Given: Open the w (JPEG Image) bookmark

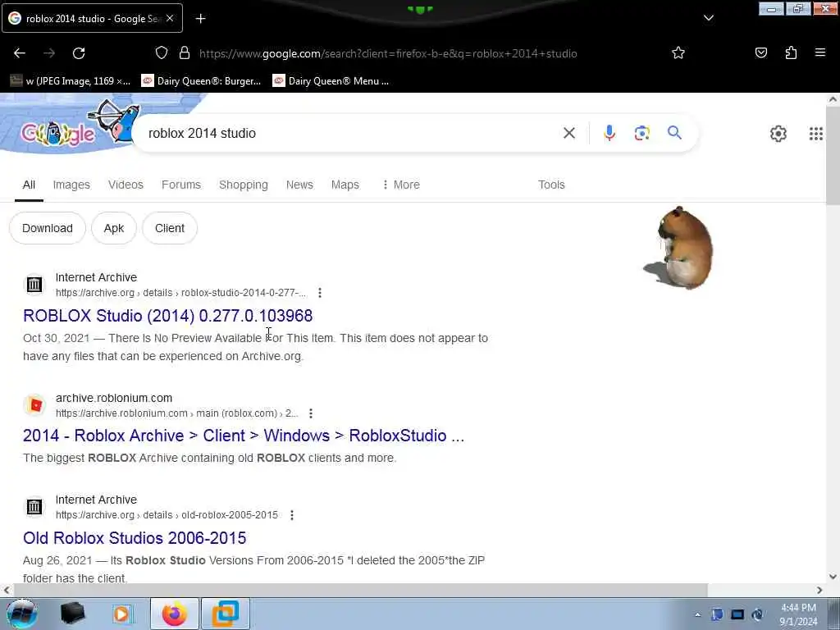Looking at the screenshot, I should click(71, 81).
